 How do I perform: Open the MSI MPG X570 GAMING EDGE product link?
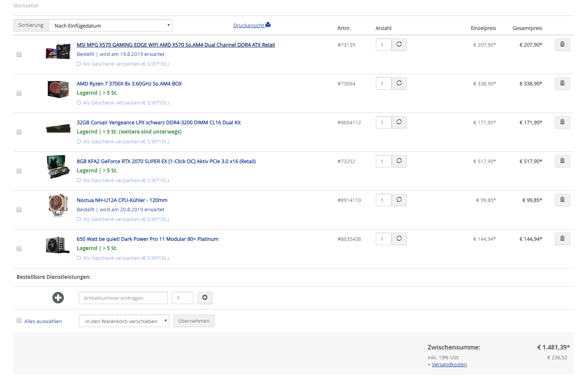[176, 45]
